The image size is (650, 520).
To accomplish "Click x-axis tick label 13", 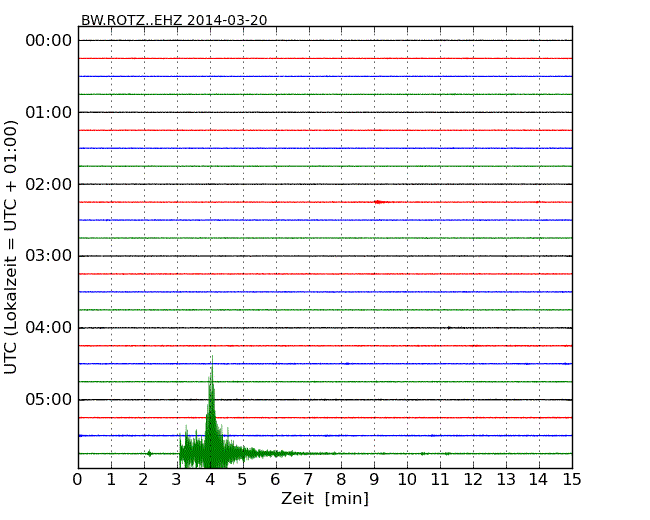I will (x=506, y=480).
